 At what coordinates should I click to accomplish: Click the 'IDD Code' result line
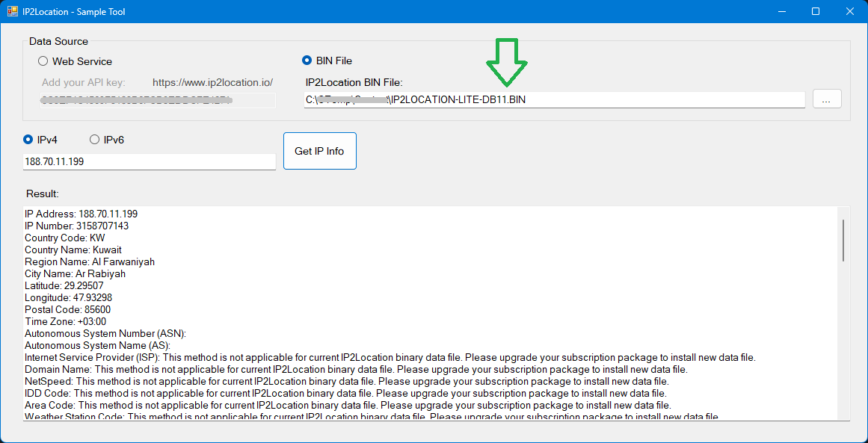(346, 393)
